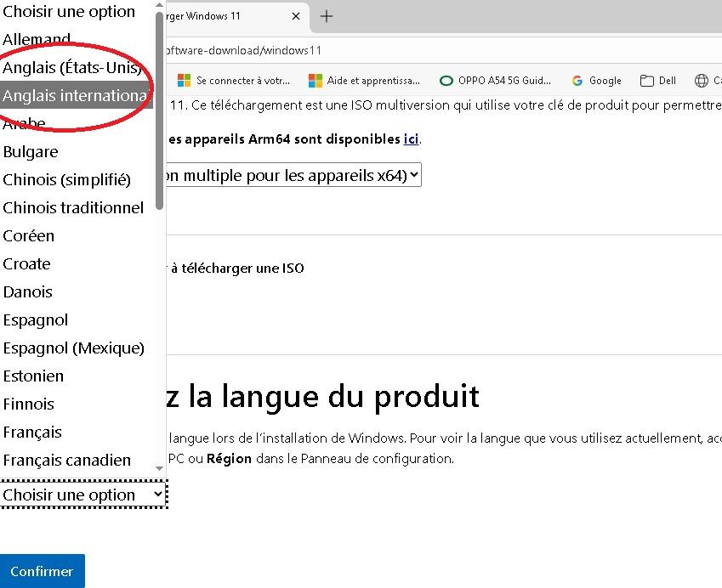Viewport: 722px width, 588px height.
Task: Select Finnois language option
Action: point(77,404)
